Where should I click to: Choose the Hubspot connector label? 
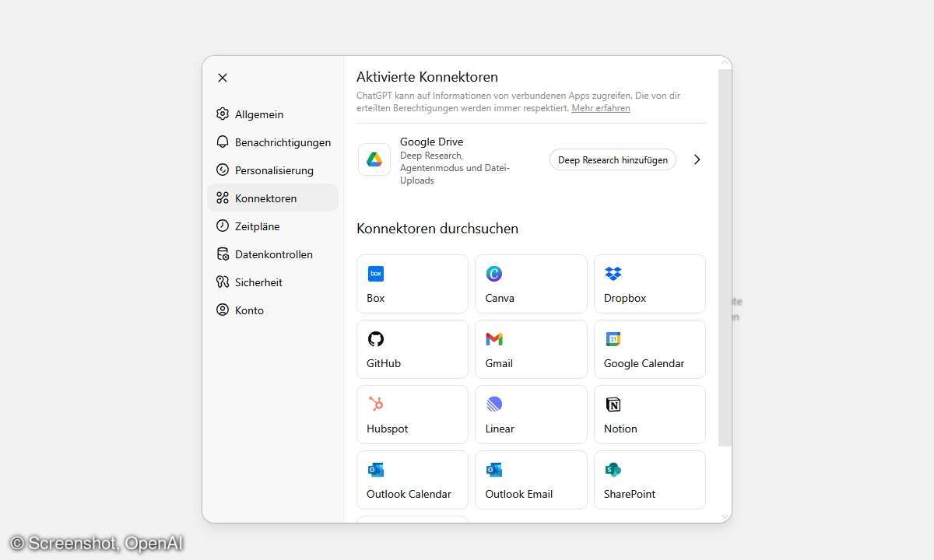[388, 429]
